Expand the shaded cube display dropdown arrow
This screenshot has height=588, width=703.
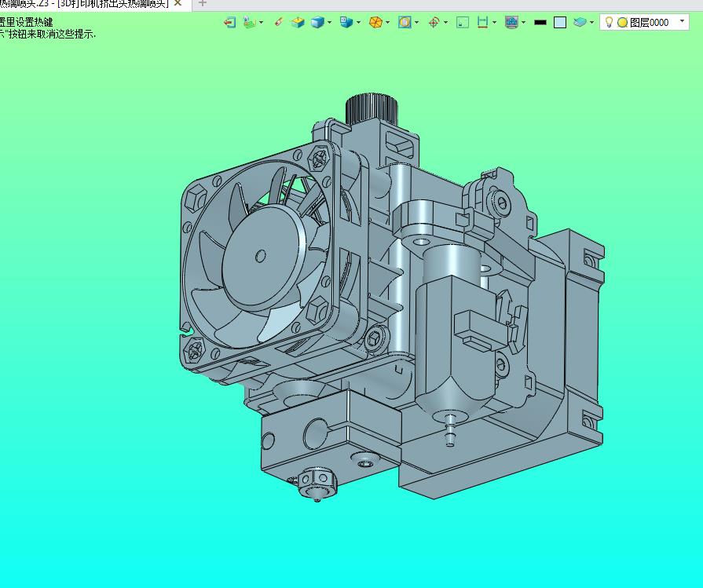click(x=330, y=22)
